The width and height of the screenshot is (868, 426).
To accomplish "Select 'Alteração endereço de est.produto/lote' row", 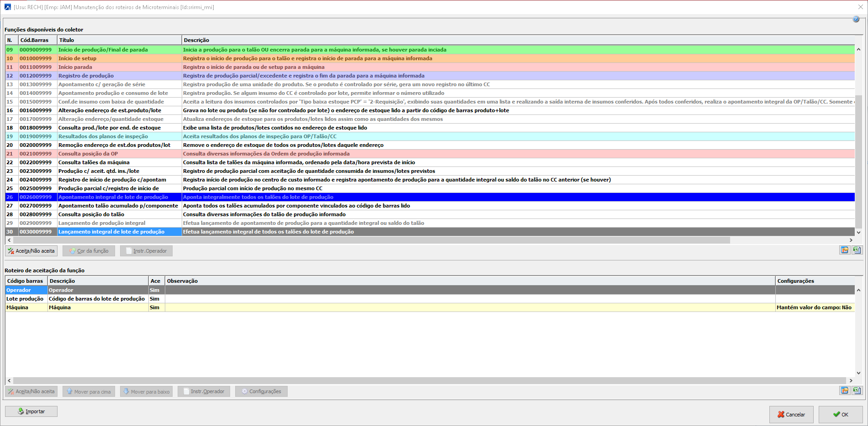I will pos(430,110).
